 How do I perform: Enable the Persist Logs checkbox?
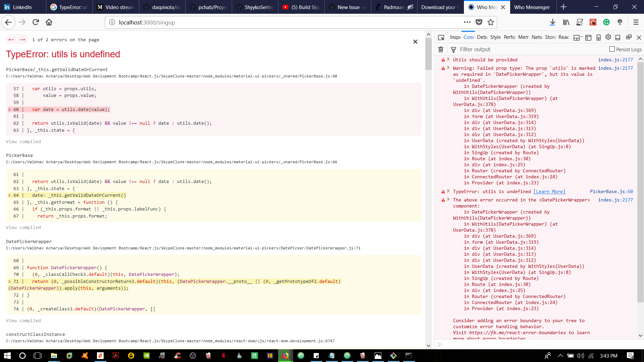[612, 49]
